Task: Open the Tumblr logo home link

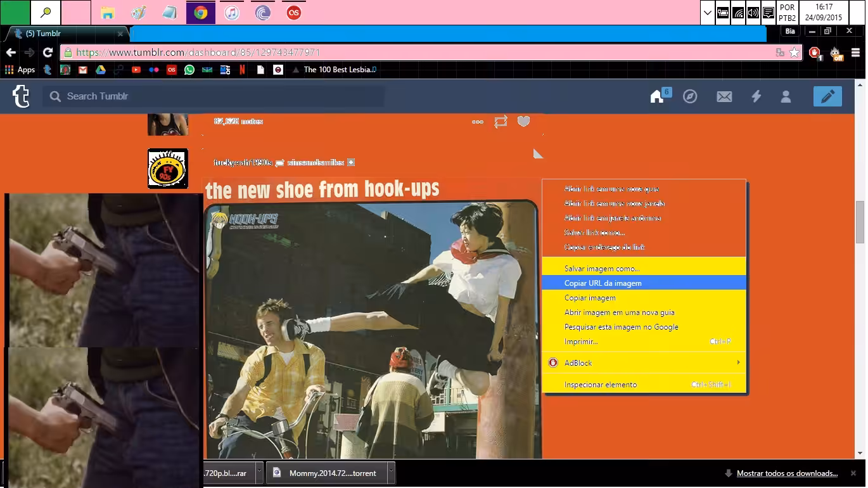Action: click(21, 96)
